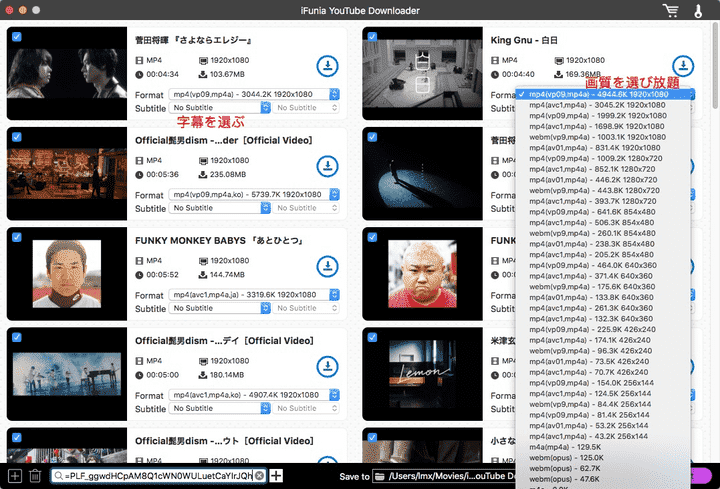Screen dimensions: 720x489
Task: Toggle checkbox for Official髭男dism ...デイ video
Action: pyautogui.click(x=17, y=337)
